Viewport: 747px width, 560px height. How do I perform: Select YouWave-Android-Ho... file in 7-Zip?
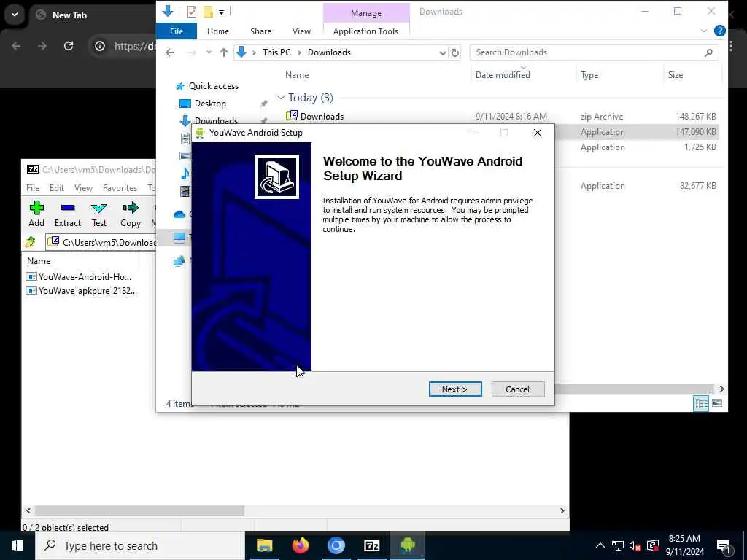tap(79, 276)
